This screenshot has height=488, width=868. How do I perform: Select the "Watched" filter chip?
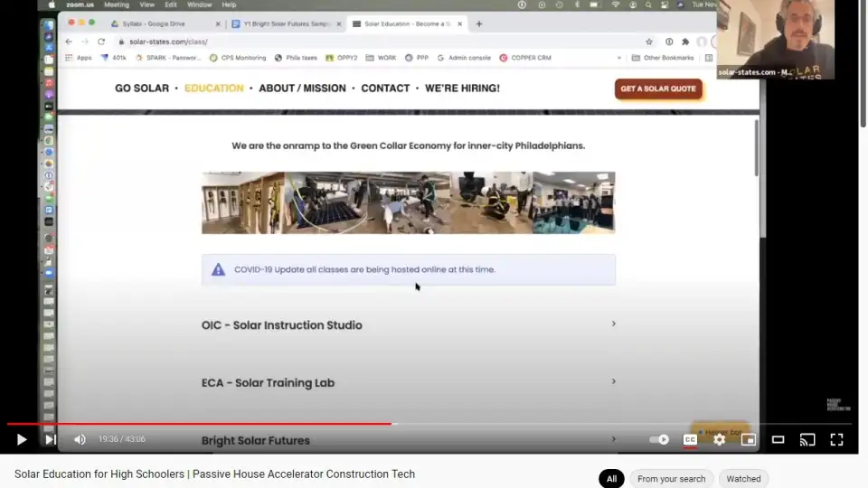743,478
